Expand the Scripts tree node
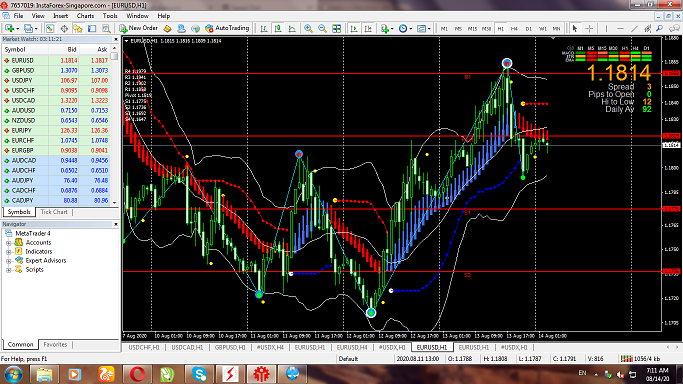This screenshot has width=683, height=384. point(8,270)
